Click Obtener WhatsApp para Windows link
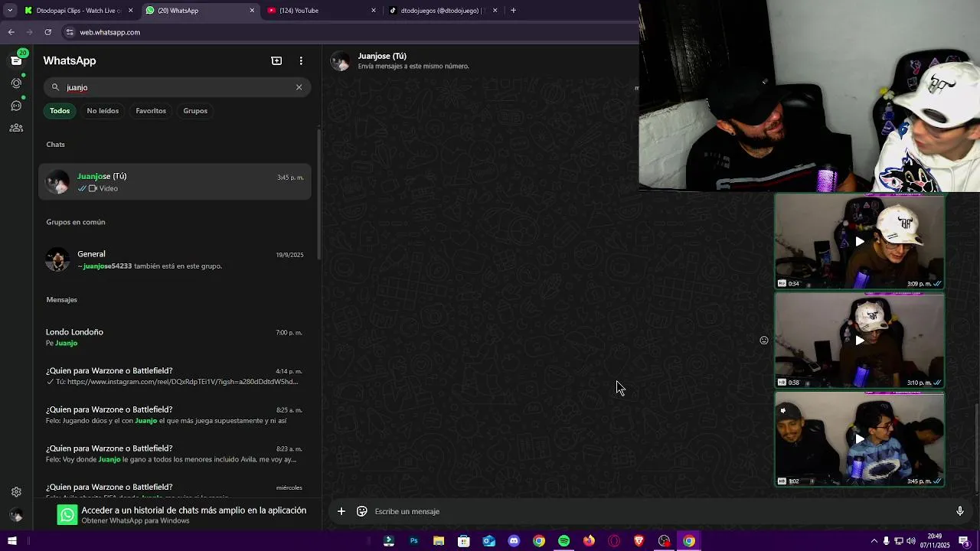980x551 pixels. click(x=136, y=521)
